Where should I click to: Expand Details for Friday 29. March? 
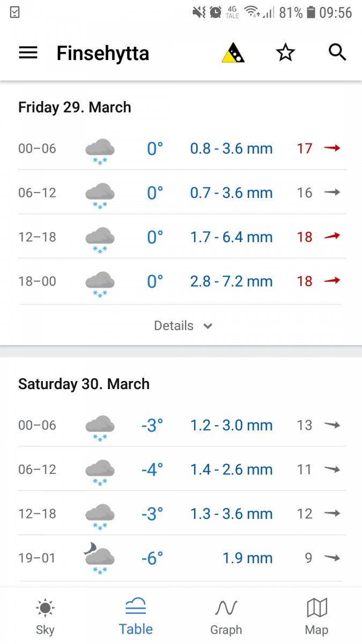[x=174, y=326]
